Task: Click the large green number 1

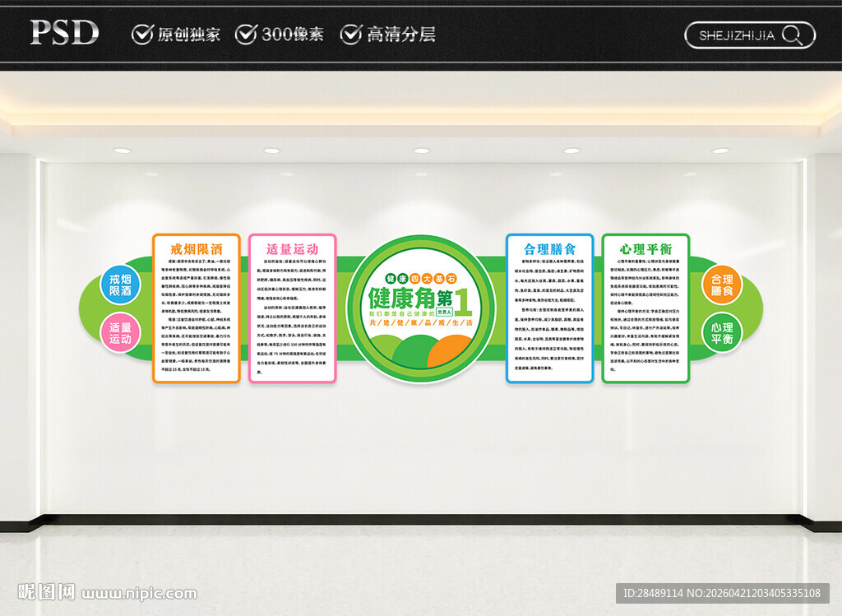Action: coord(463,302)
